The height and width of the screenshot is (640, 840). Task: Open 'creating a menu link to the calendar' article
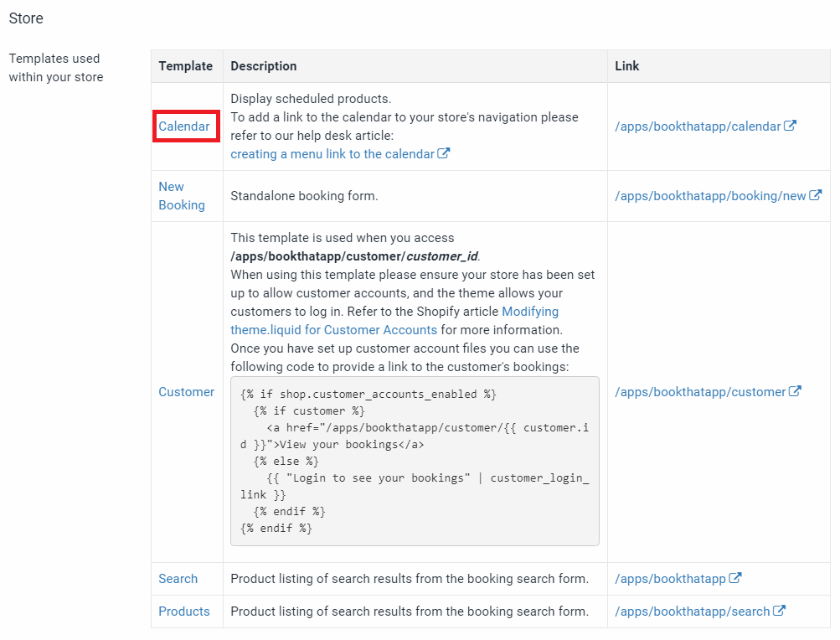click(332, 154)
